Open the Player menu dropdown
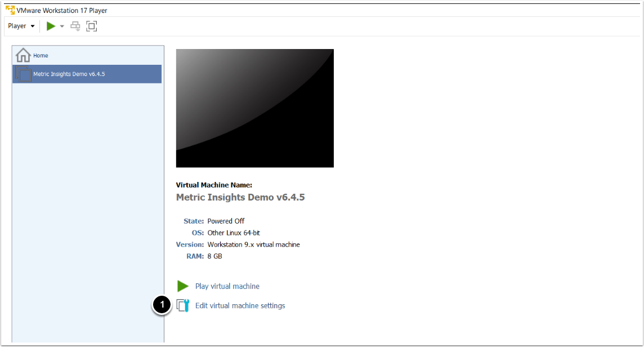This screenshot has height=347, width=644. click(21, 26)
